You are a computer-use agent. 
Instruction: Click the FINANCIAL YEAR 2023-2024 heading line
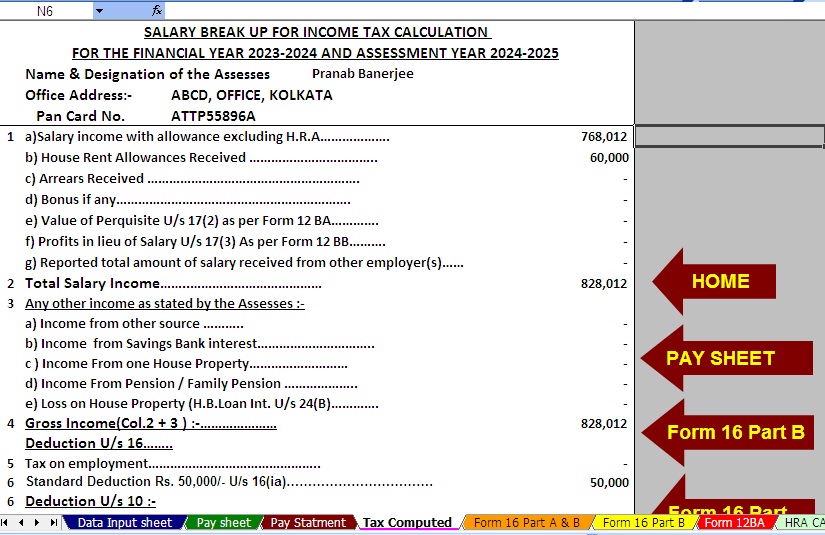click(315, 53)
